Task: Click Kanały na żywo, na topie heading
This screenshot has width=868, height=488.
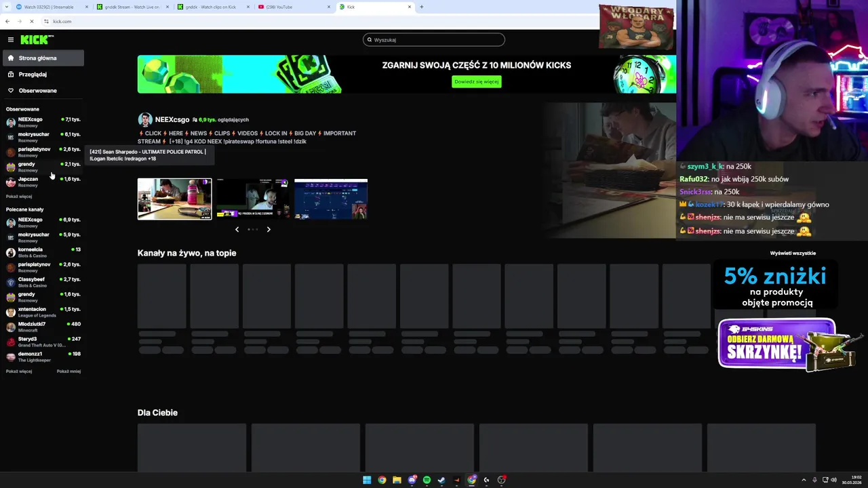Action: point(187,253)
